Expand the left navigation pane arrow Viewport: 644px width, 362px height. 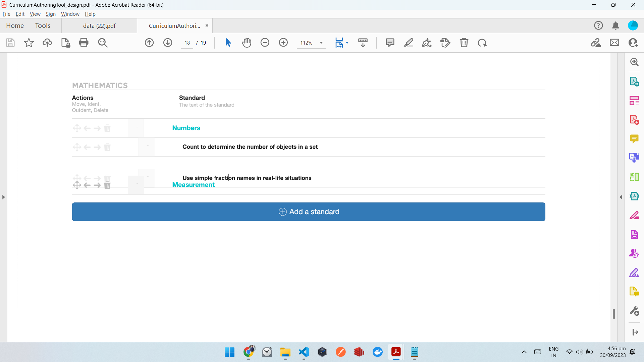pyautogui.click(x=3, y=197)
